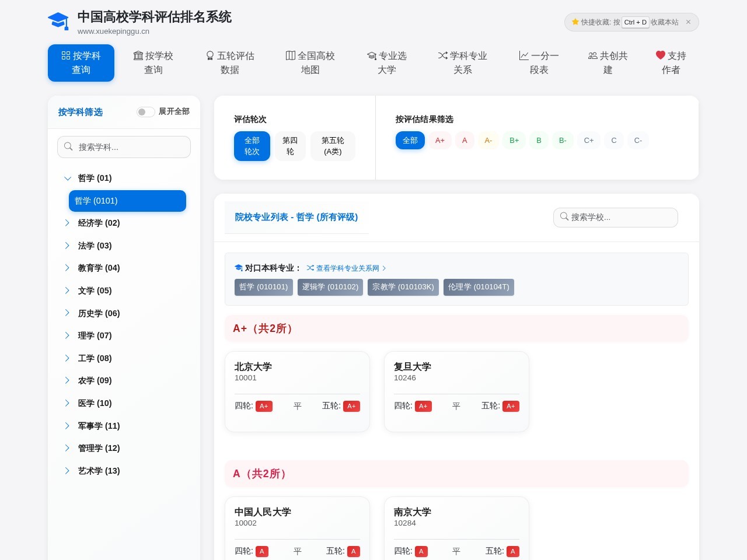
Task: Filter results by B+ grade
Action: point(514,141)
